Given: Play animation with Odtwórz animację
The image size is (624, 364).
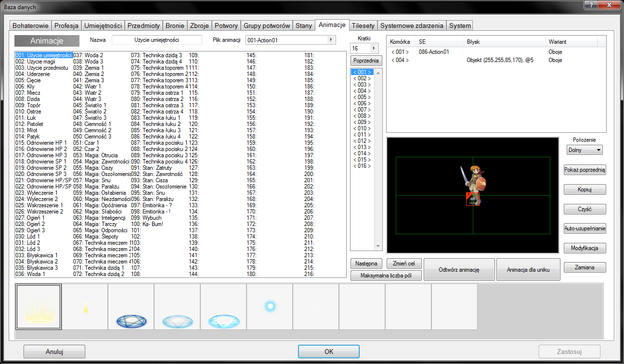Looking at the screenshot, I should pyautogui.click(x=459, y=270).
